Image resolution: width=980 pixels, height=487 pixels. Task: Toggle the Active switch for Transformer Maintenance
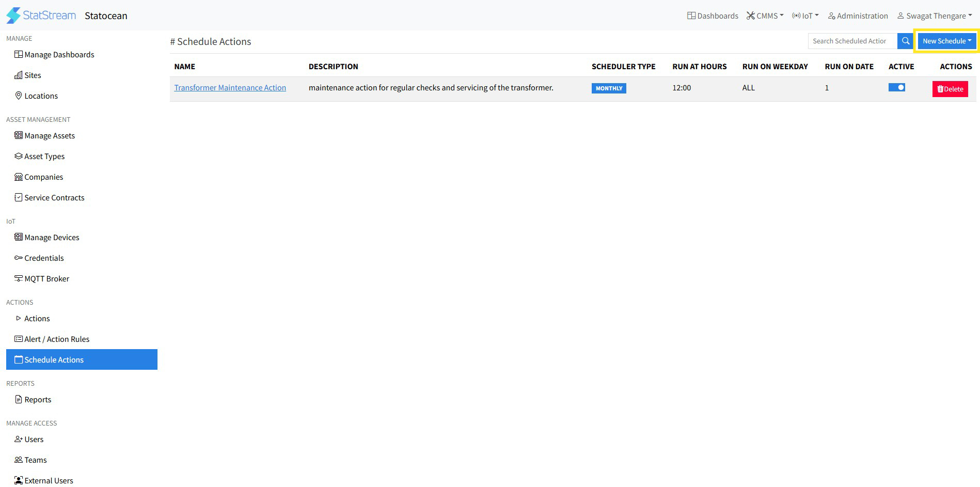coord(896,88)
